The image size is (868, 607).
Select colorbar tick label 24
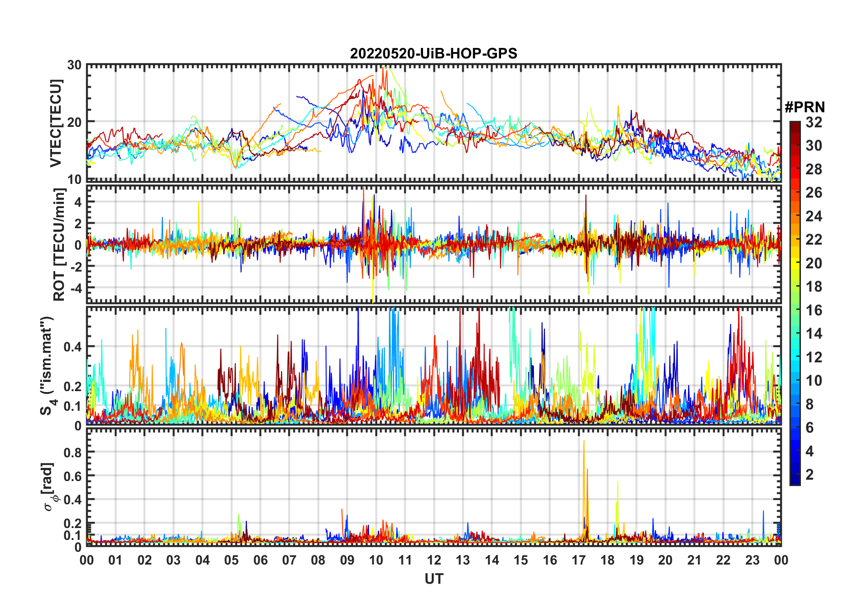(x=814, y=216)
